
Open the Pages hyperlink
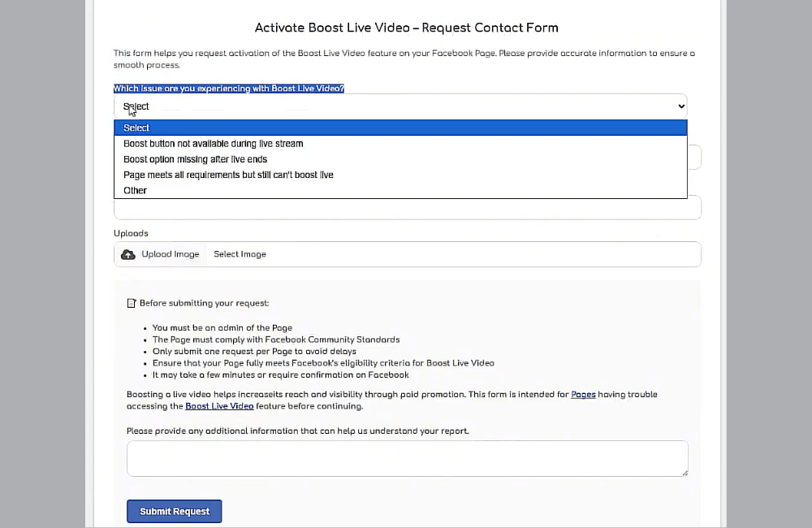pyautogui.click(x=583, y=394)
